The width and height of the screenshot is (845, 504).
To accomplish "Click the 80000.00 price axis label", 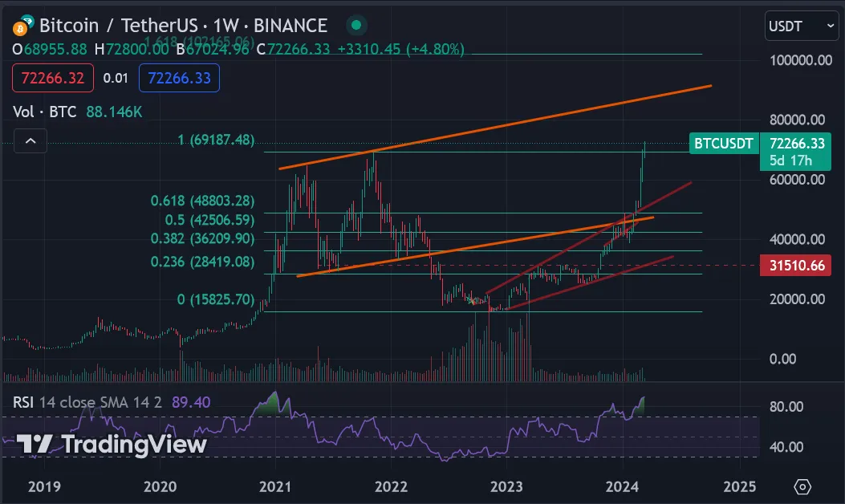I will pos(797,120).
